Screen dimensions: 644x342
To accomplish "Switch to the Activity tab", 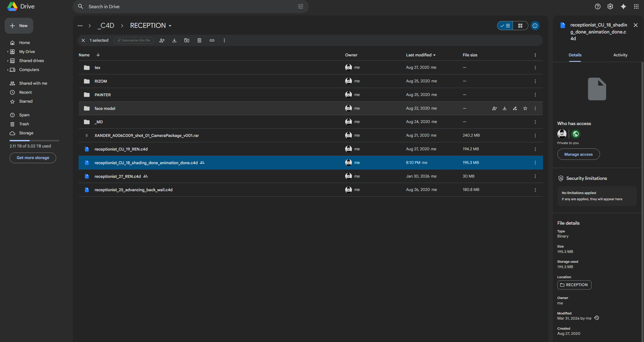I will [x=620, y=55].
